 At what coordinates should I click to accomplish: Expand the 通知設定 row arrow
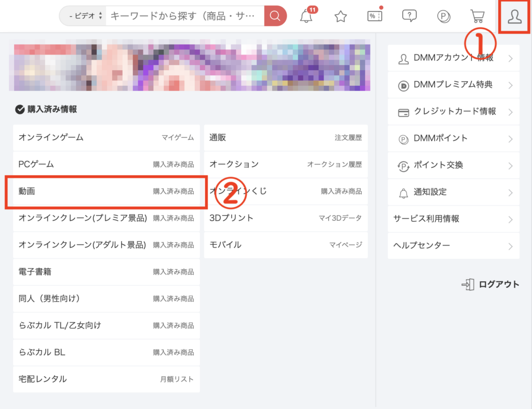pos(510,193)
